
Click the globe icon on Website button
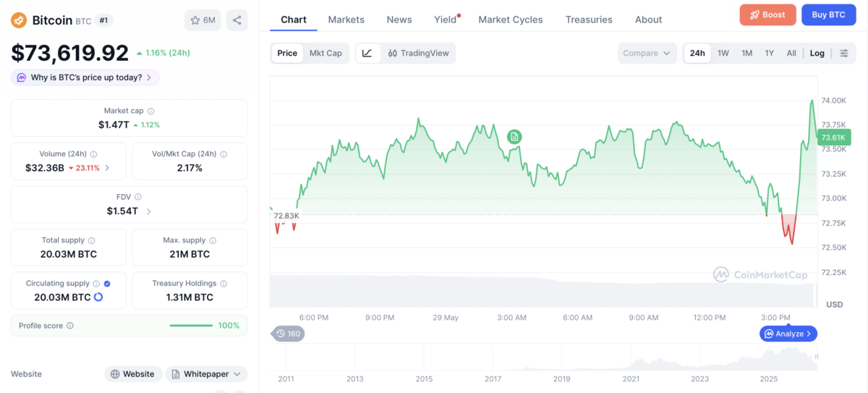[115, 374]
